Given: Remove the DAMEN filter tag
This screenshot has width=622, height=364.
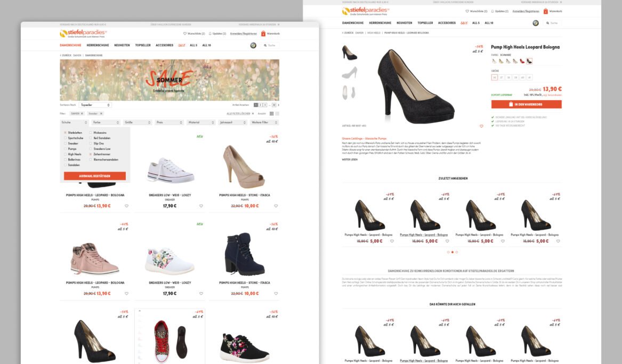Looking at the screenshot, I should [82, 114].
